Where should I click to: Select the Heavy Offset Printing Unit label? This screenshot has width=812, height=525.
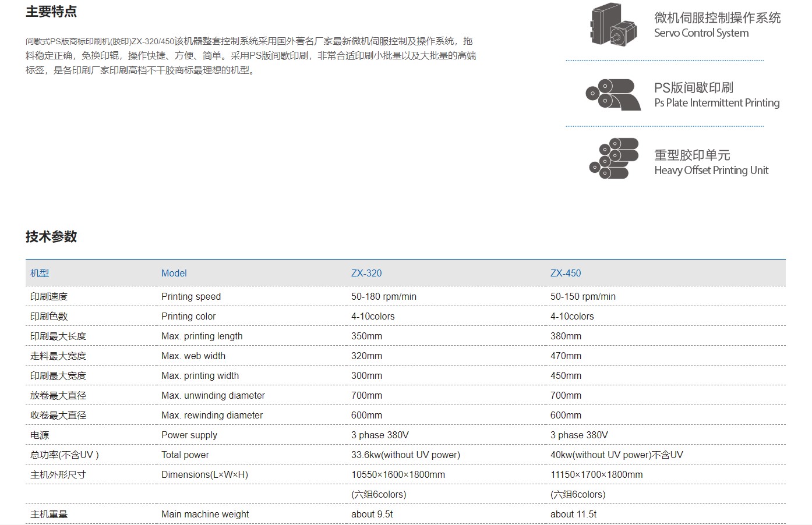tap(711, 171)
